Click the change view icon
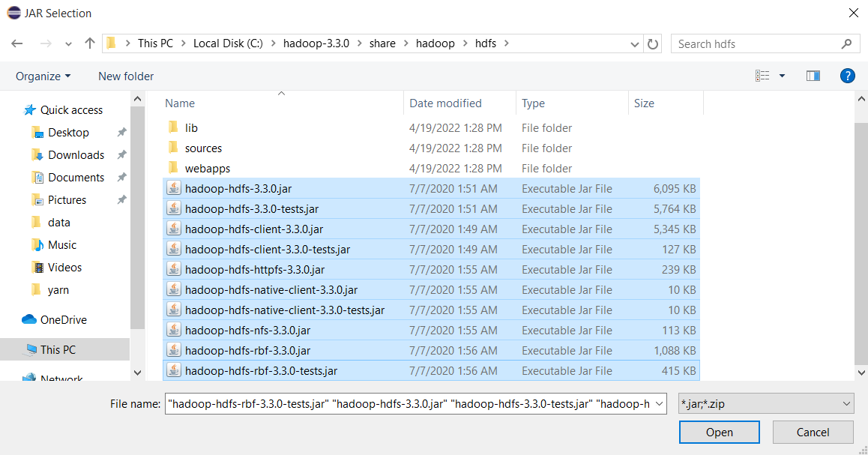This screenshot has width=868, height=455. 762,76
